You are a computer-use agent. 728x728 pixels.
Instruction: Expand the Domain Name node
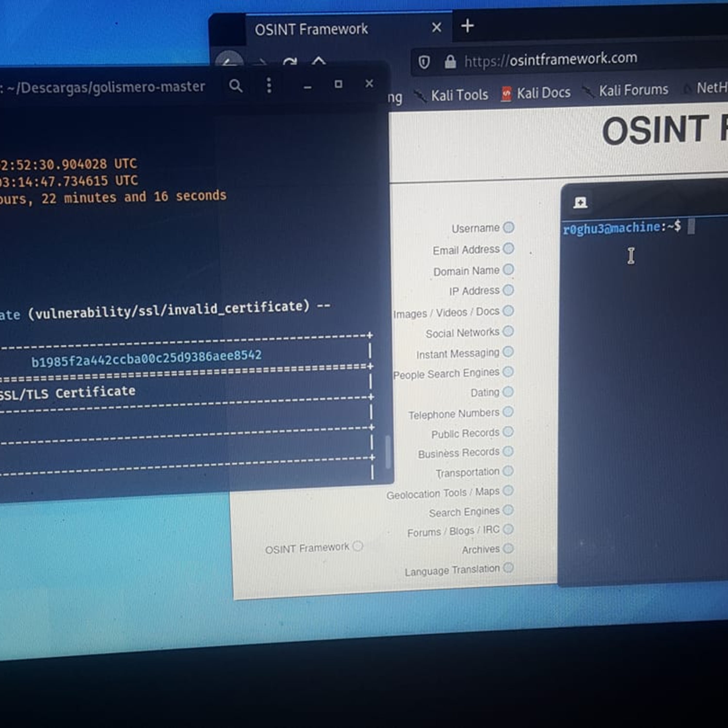(x=509, y=269)
